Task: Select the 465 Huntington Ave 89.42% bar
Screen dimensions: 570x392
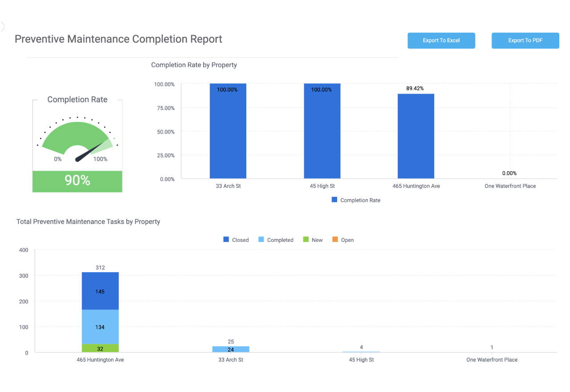Action: [415, 138]
